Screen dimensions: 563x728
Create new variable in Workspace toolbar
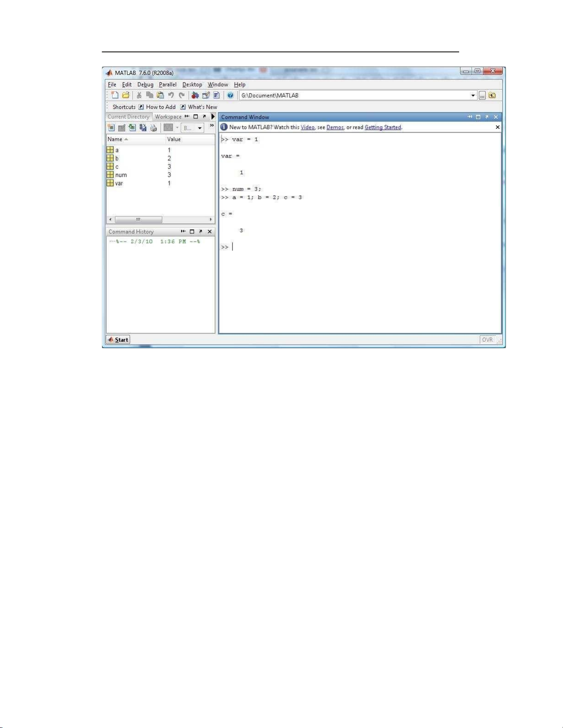click(x=111, y=128)
